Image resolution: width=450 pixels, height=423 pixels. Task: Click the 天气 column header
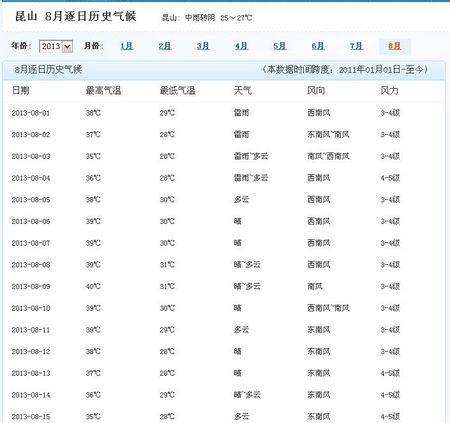(243, 90)
